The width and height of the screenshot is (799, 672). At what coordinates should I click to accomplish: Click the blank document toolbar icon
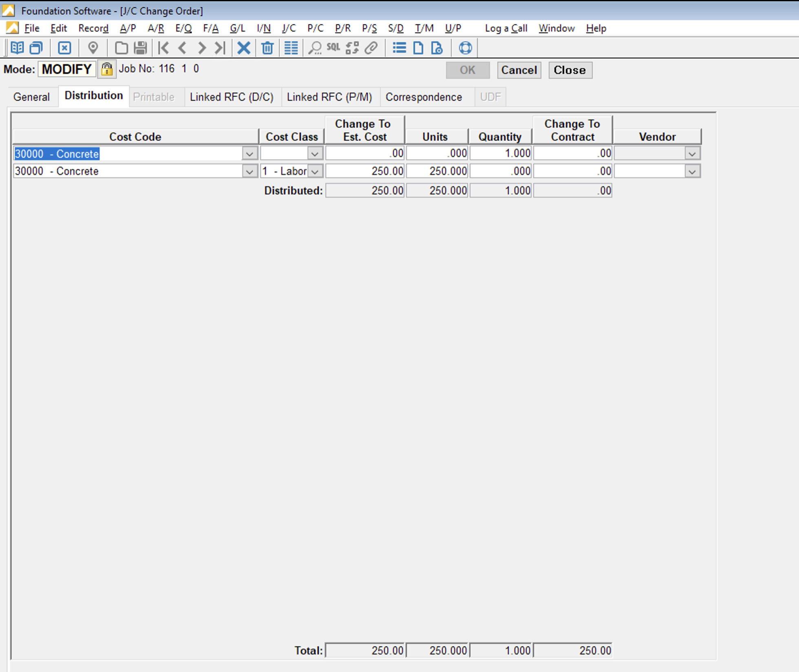click(x=418, y=48)
